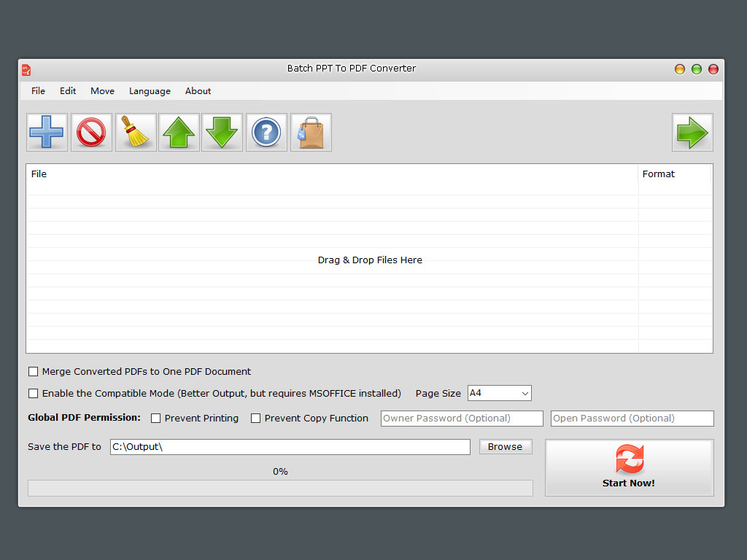
Task: Open the Page Size A4 dropdown
Action: coord(499,393)
